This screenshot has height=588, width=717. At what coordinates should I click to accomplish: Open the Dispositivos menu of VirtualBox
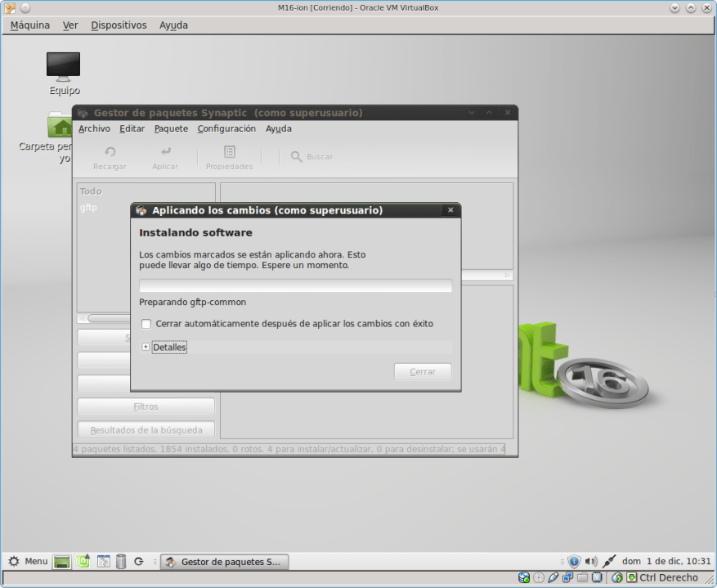click(x=119, y=25)
